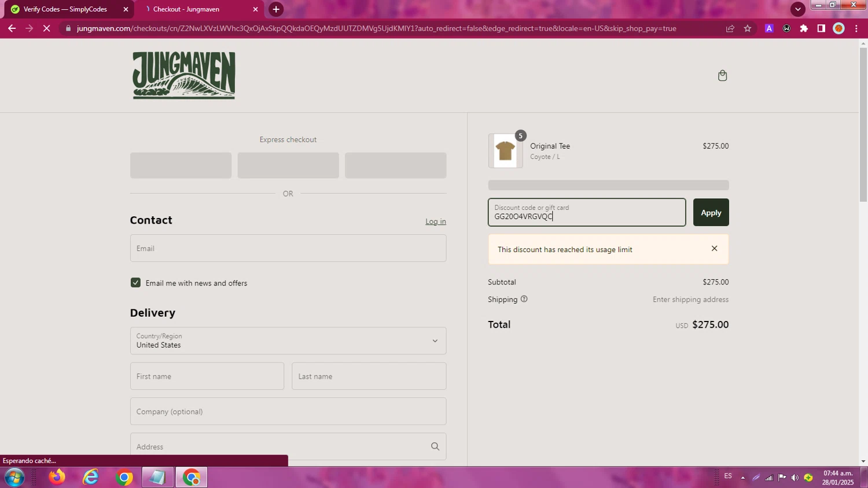The width and height of the screenshot is (868, 488).
Task: Click the Enter shipping address text
Action: click(x=690, y=300)
